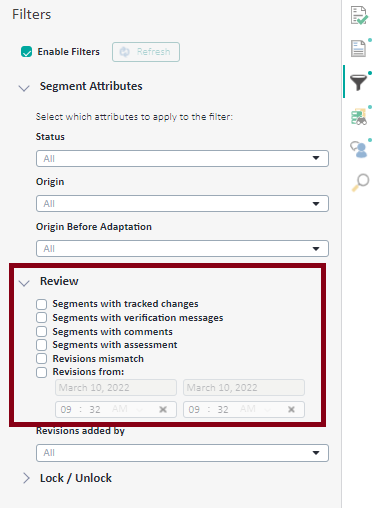Expand the Lock / Unlock section
This screenshot has height=508, width=375.
click(26, 478)
